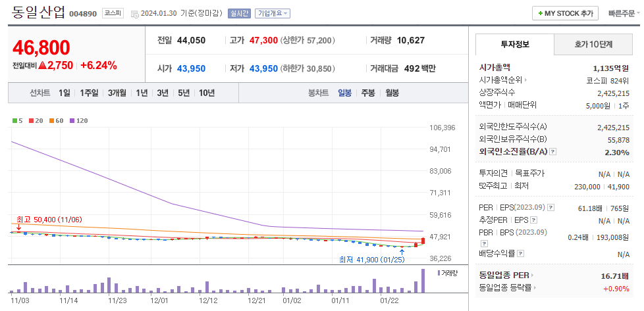Switch to the 투자정보 tab
Image resolution: width=644 pixels, height=311 pixels.
[515, 44]
